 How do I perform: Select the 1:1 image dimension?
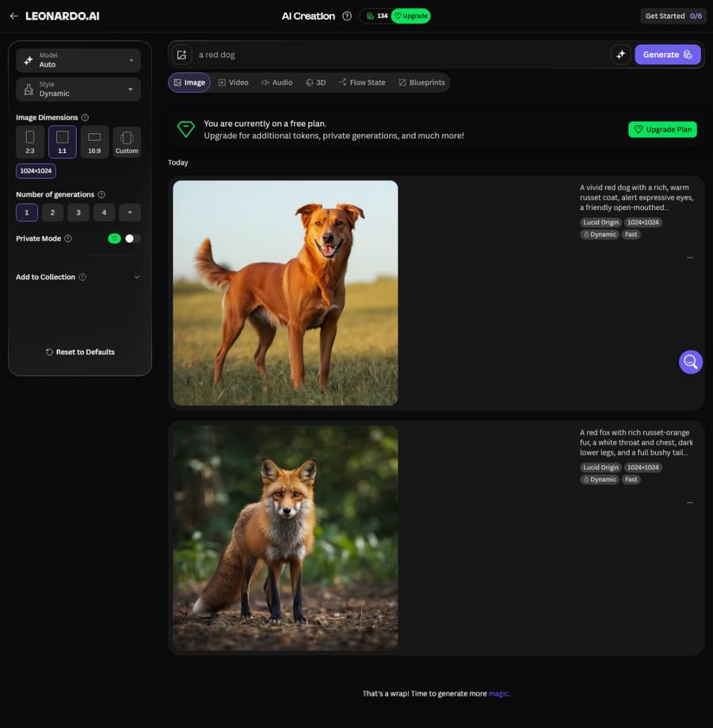click(x=63, y=142)
